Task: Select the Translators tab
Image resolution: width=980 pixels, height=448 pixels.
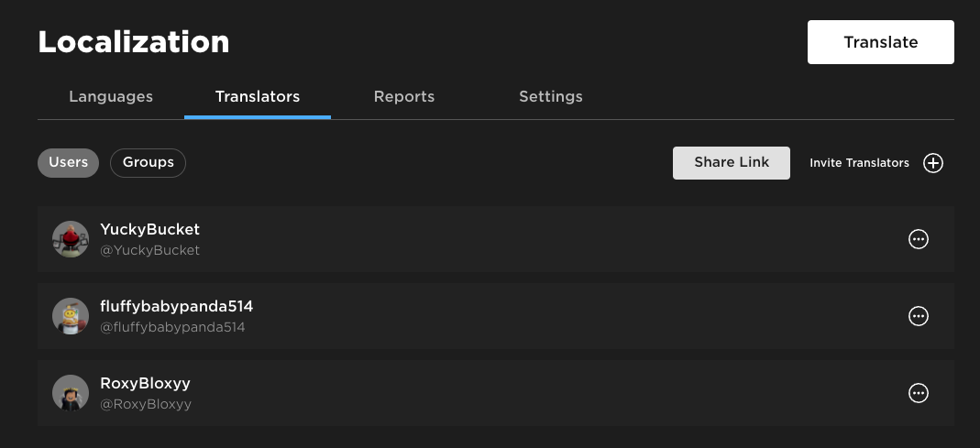Action: [x=258, y=96]
